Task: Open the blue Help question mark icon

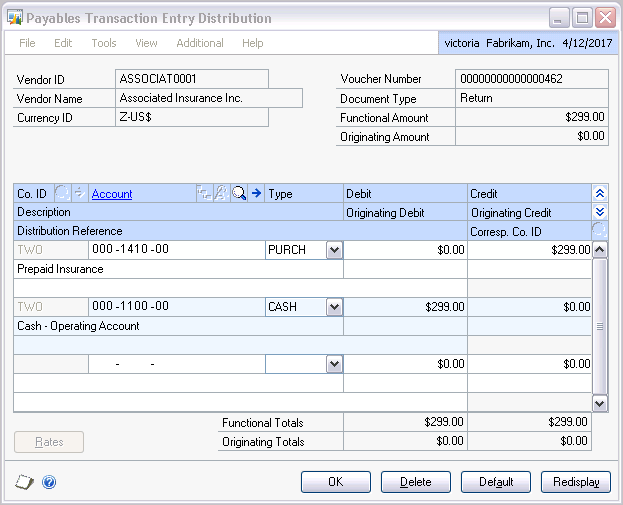Action: tap(49, 482)
